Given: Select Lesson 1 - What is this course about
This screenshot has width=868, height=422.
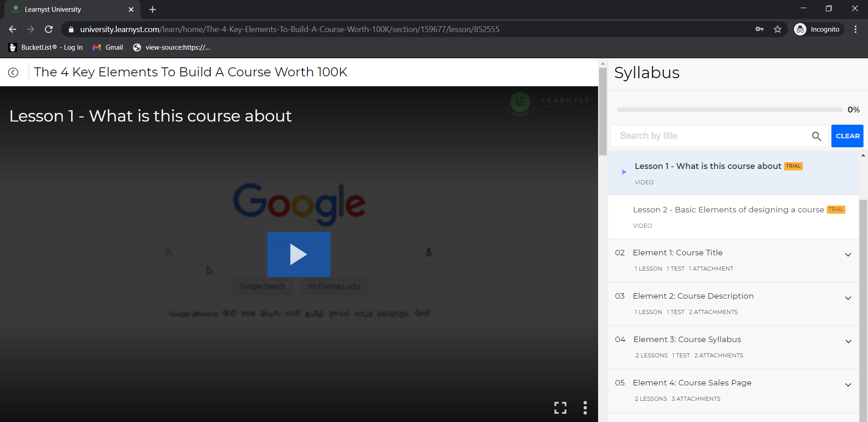Looking at the screenshot, I should pyautogui.click(x=733, y=173).
